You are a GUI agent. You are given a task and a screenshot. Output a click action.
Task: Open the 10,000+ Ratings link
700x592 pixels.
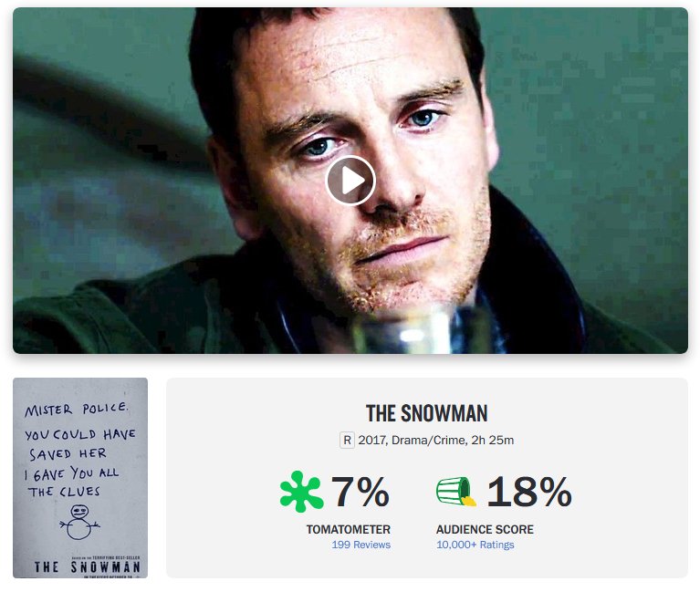[x=475, y=545]
